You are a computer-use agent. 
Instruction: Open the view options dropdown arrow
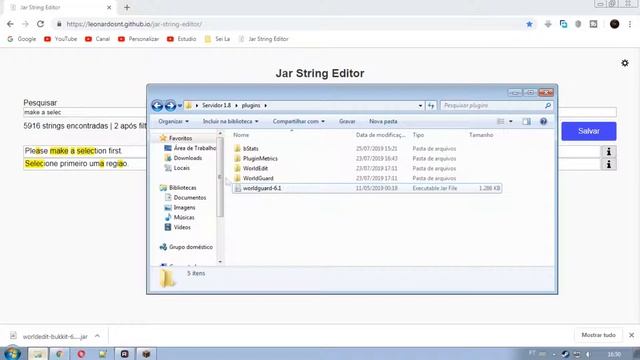point(511,121)
